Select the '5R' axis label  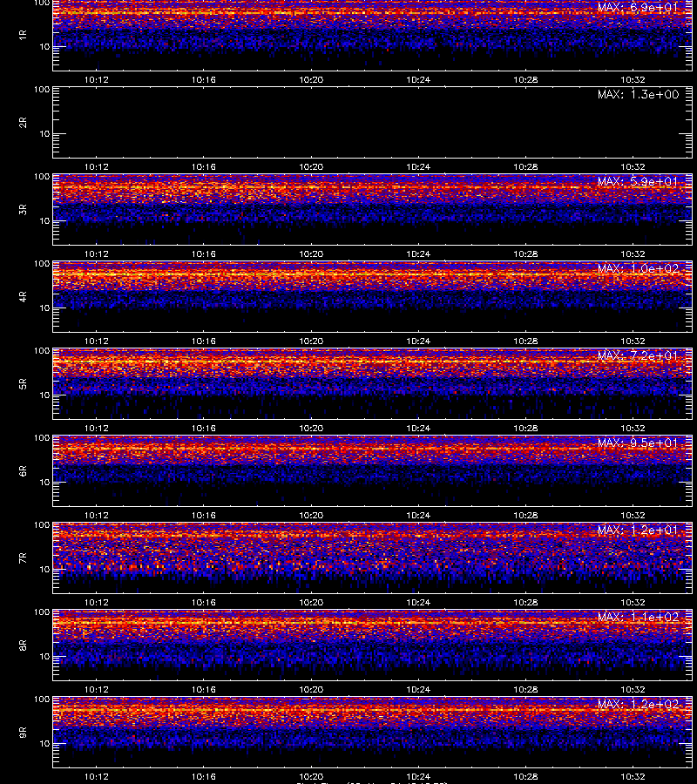(x=23, y=383)
